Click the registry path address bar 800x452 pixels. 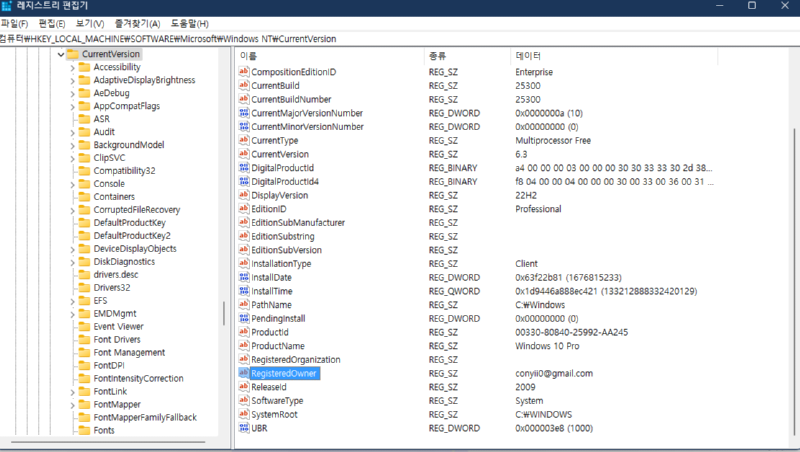[400, 39]
